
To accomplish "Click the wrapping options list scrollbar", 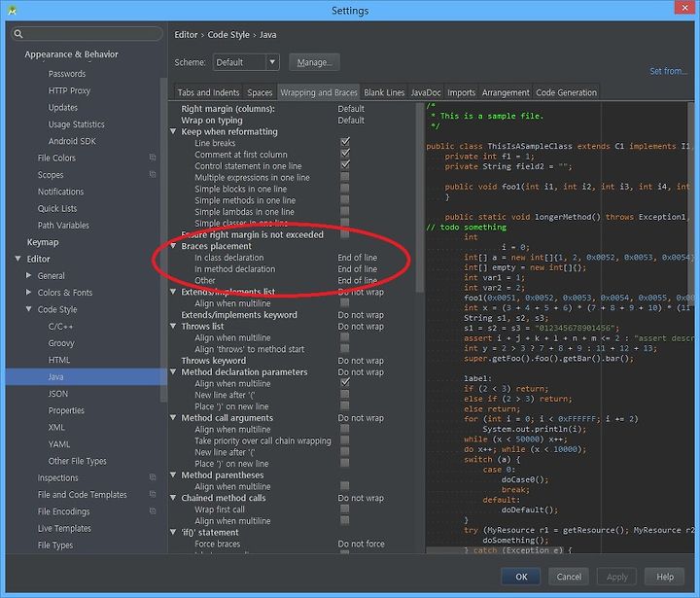I will pos(420,196).
